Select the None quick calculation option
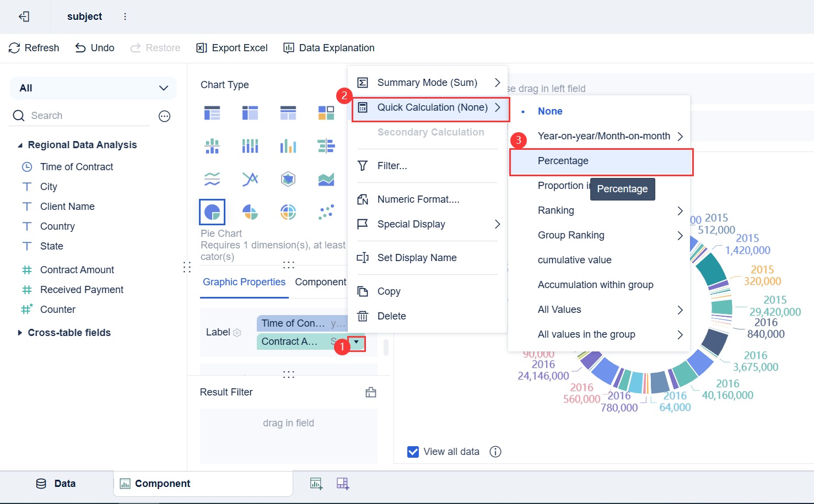814x504 pixels. point(550,111)
